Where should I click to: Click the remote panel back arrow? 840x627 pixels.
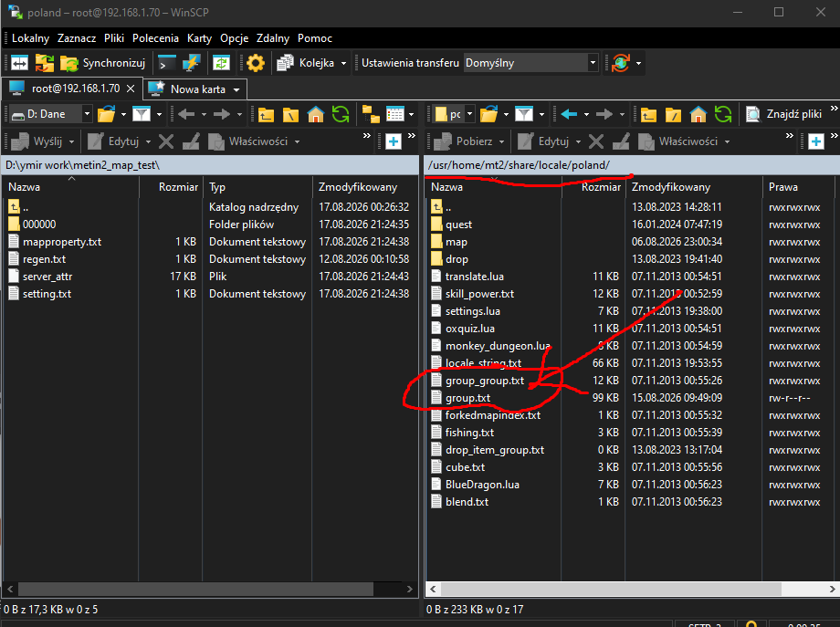(x=569, y=114)
